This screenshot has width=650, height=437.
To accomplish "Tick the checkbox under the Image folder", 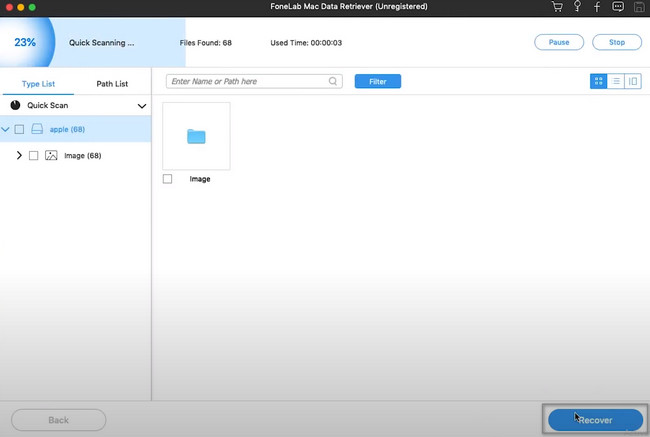I will coord(167,179).
